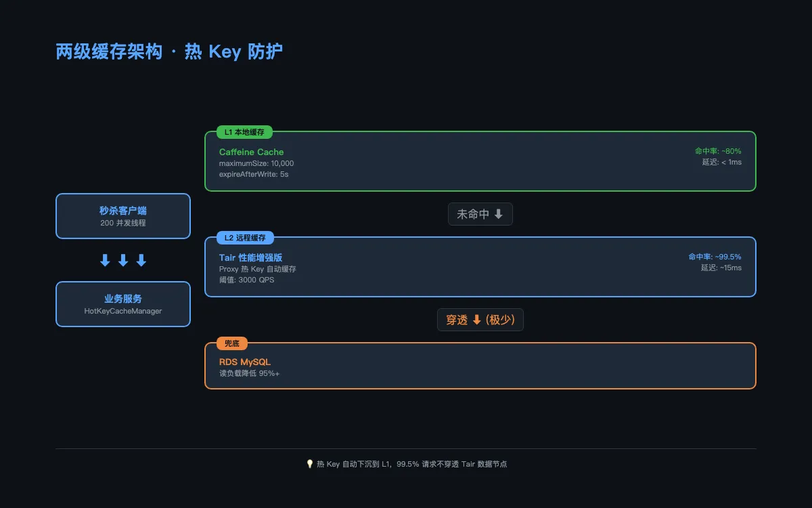The height and width of the screenshot is (508, 812).
Task: Click the L2 命中率 ~99.5% text
Action: [715, 257]
